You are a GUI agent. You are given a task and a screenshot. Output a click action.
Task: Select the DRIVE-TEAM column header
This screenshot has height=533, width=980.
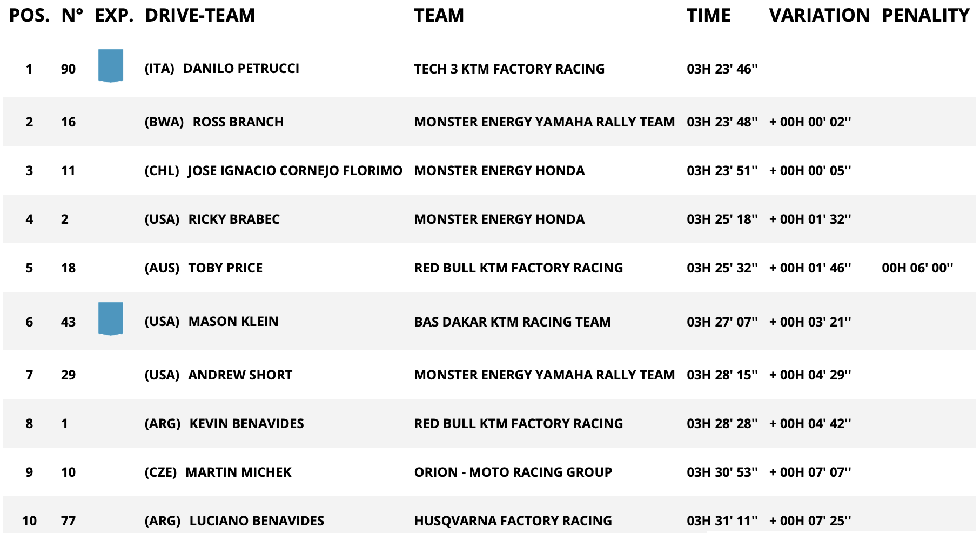click(200, 15)
